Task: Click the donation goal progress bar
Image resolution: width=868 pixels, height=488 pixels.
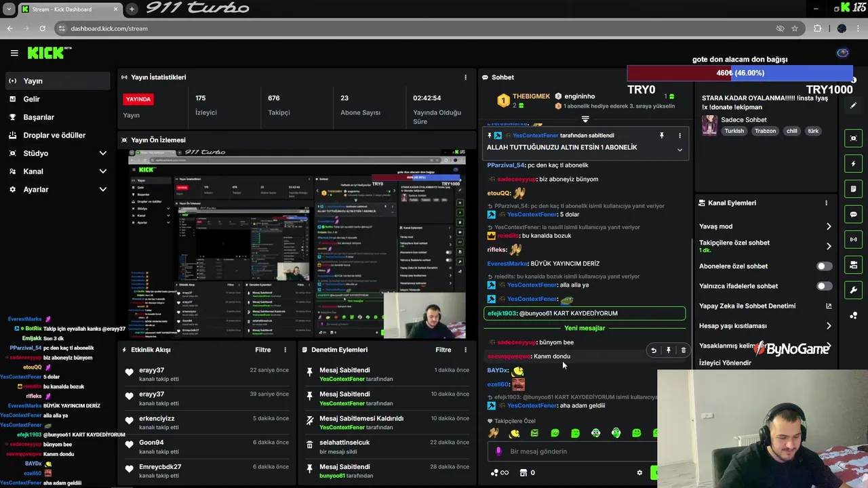Action: [740, 73]
